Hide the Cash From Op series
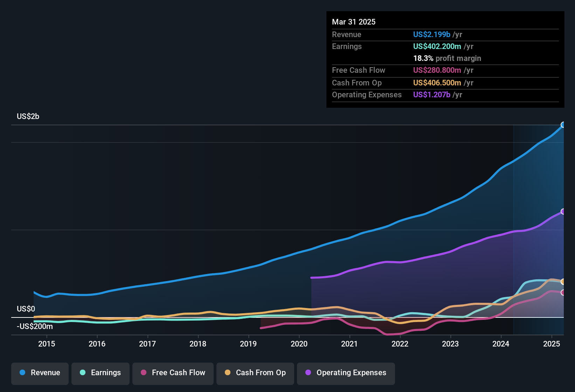Viewport: 575px width, 392px height. (x=255, y=373)
